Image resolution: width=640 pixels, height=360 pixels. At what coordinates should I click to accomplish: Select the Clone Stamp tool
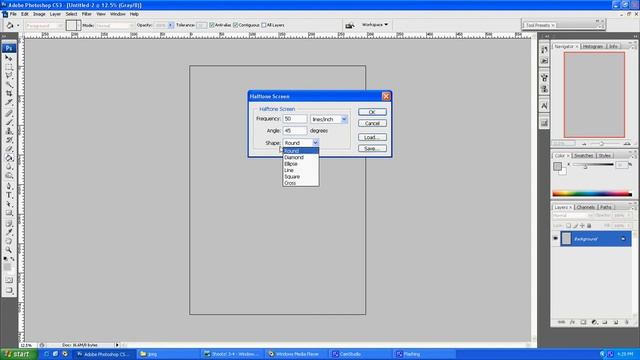[x=9, y=131]
